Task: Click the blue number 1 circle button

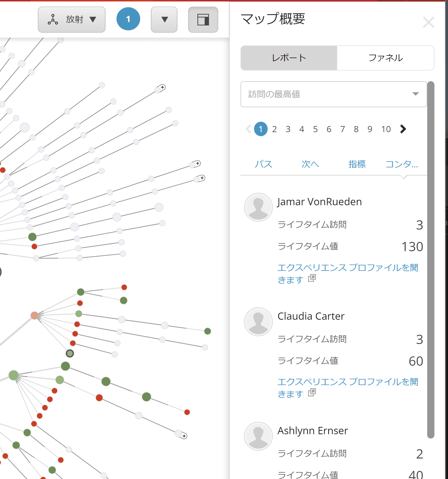Action: point(128,19)
